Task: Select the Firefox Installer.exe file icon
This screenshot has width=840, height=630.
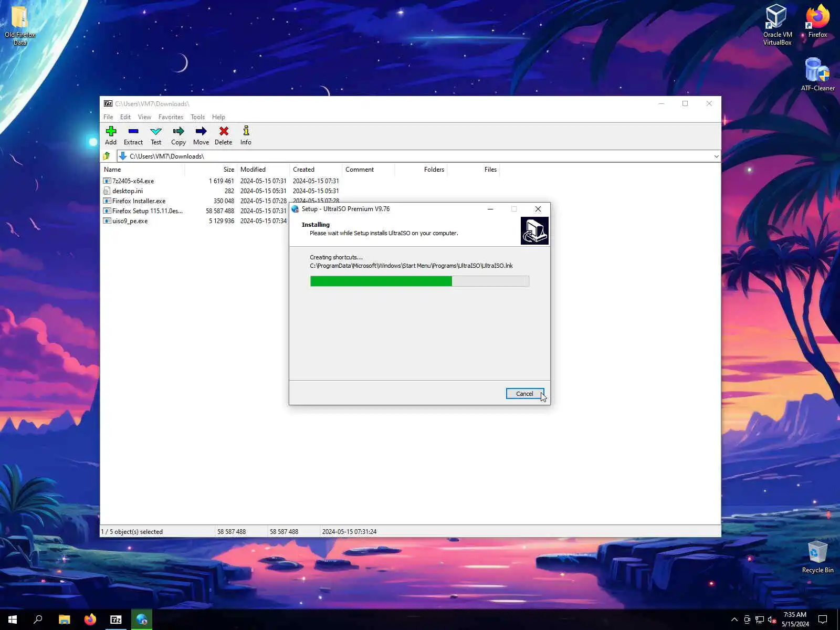Action: tap(107, 201)
